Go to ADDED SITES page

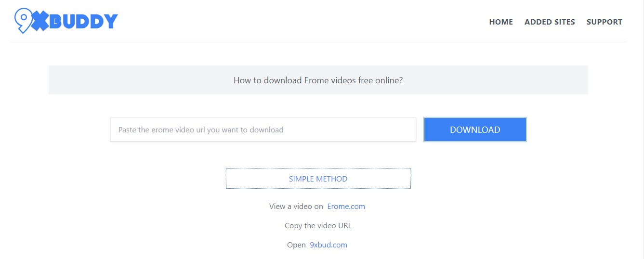coord(550,22)
